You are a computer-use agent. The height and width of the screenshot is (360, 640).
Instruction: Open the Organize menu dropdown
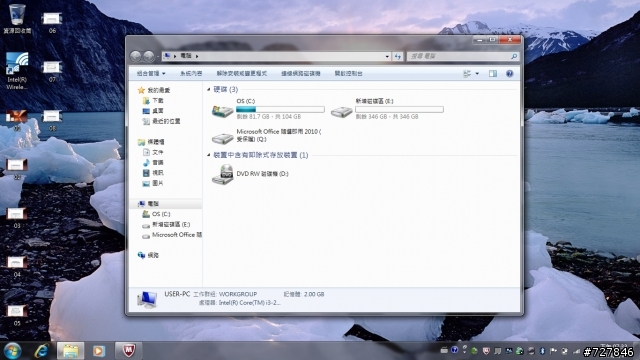[x=151, y=73]
